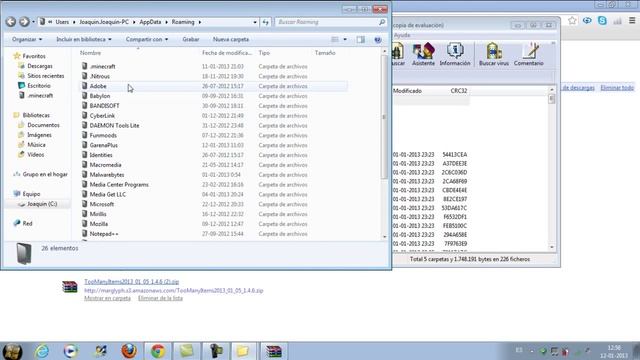Launch Internet Explorer from taskbar
640x360 pixels.
point(42,351)
